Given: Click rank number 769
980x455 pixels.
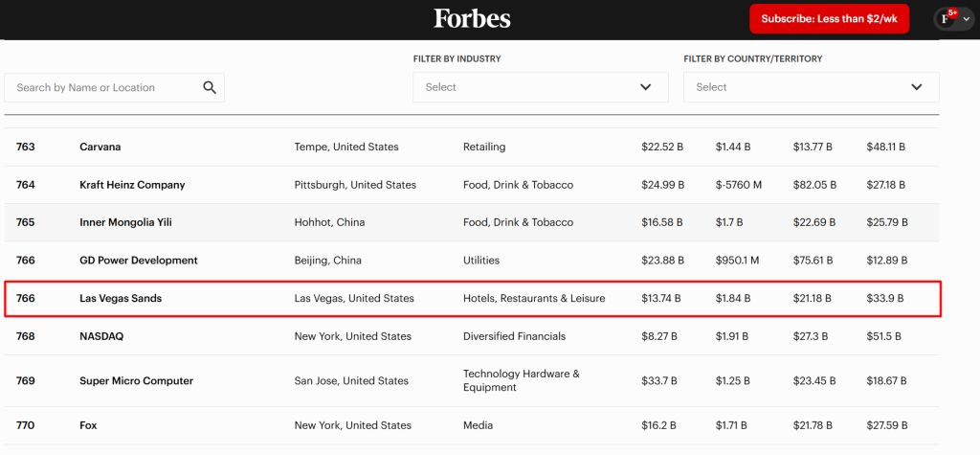Looking at the screenshot, I should (26, 381).
